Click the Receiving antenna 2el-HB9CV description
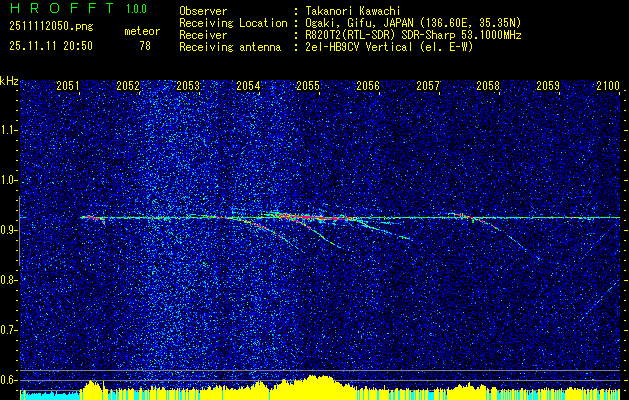Image resolution: width=629 pixels, height=400 pixels. (390, 47)
